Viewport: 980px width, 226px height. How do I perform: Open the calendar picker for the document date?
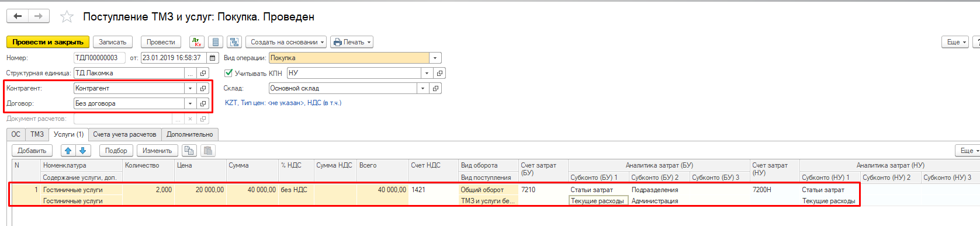[x=213, y=58]
